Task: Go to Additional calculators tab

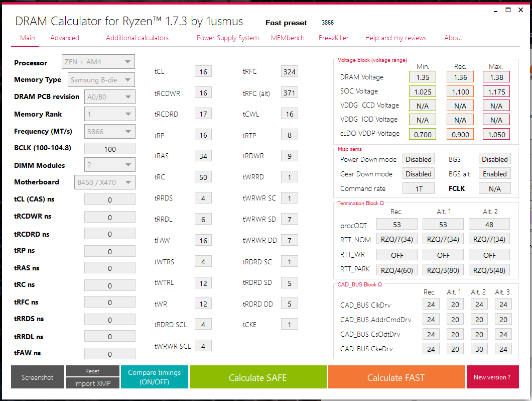Action: [x=138, y=38]
